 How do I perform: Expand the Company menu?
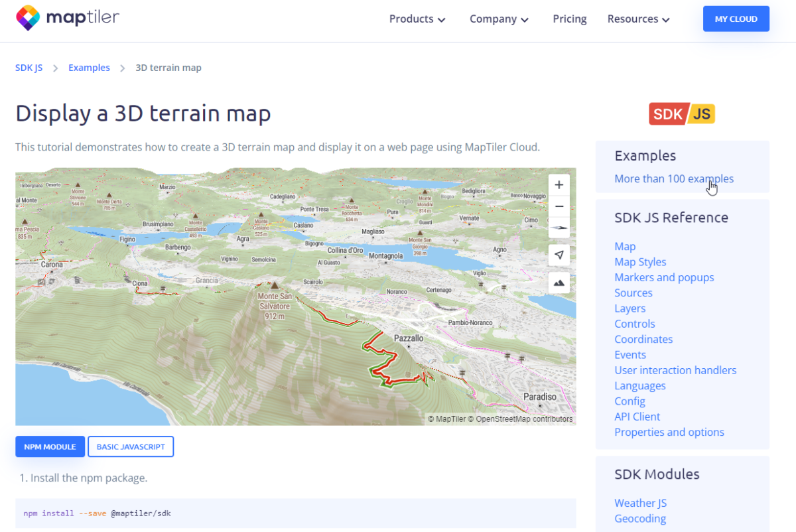tap(498, 19)
